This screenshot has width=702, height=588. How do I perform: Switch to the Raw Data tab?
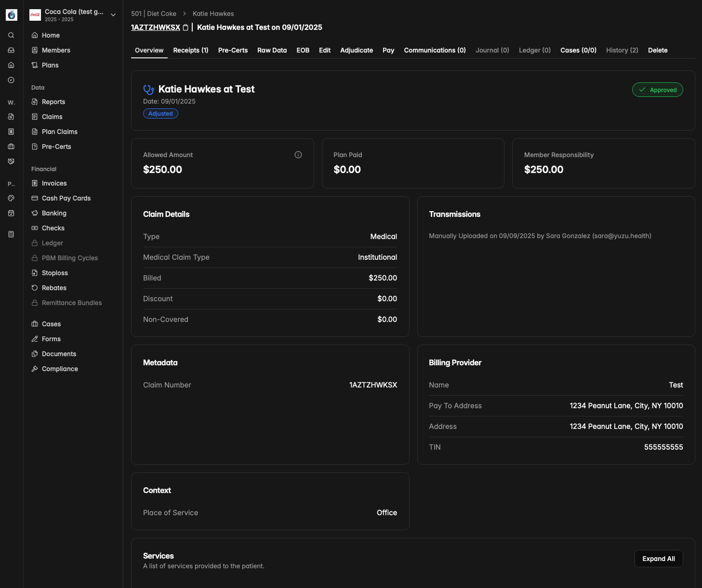tap(272, 50)
